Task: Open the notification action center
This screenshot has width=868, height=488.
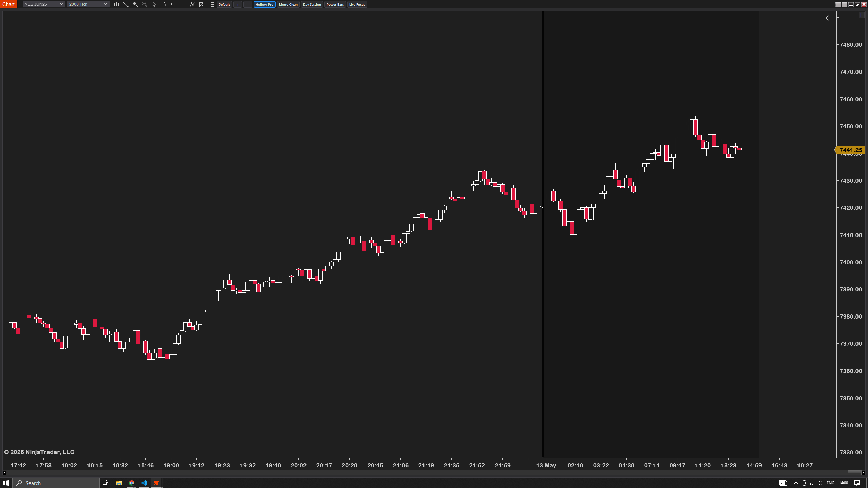Action: tap(857, 483)
